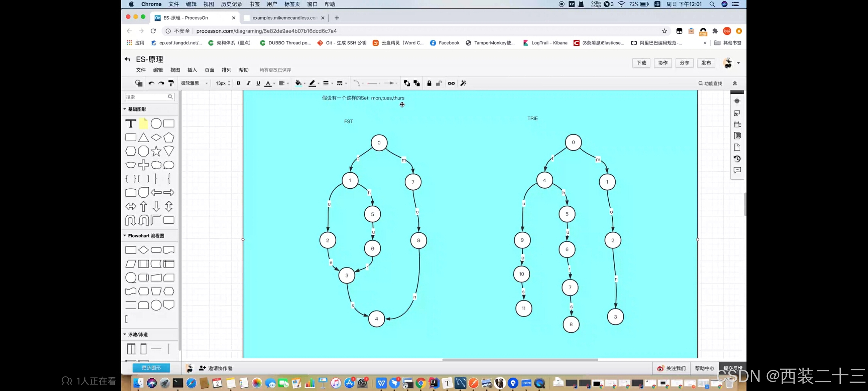
Task: Open the user avatar dropdown
Action: coord(731,63)
